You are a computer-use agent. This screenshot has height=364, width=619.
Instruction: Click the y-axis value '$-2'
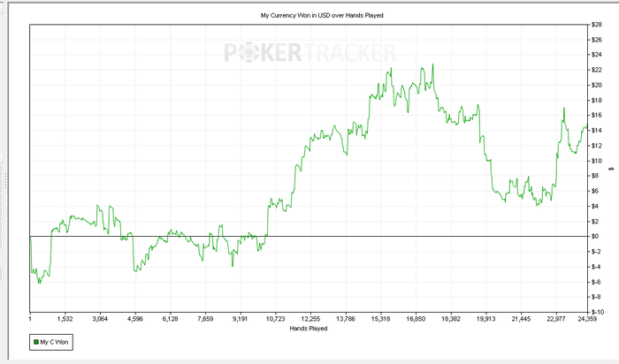[596, 252]
